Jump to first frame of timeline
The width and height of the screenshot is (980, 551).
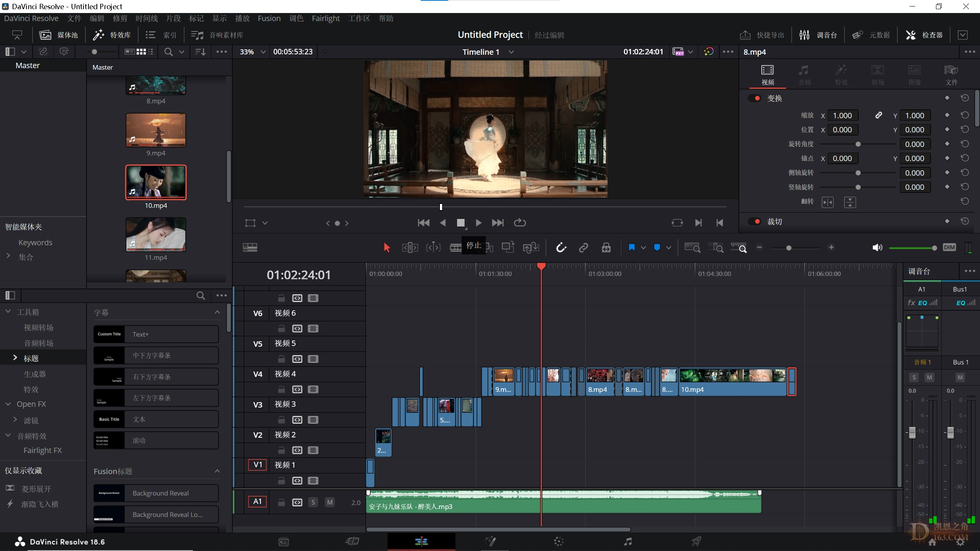click(x=423, y=223)
